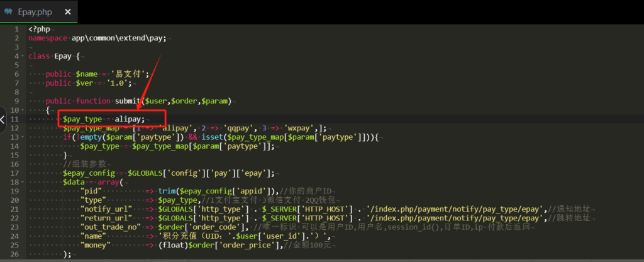Collapse the array fold on line 18

22,182
